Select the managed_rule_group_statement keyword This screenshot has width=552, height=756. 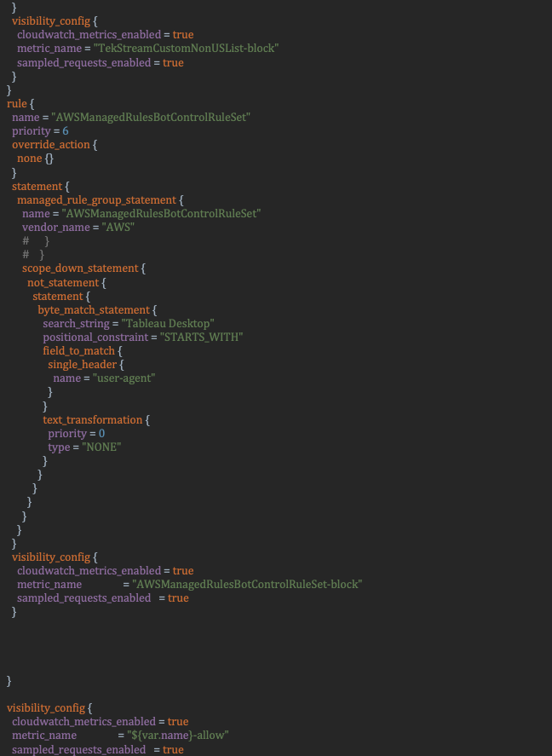click(97, 200)
